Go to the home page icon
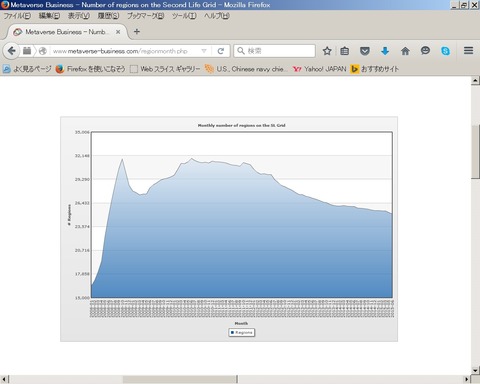 [x=405, y=51]
